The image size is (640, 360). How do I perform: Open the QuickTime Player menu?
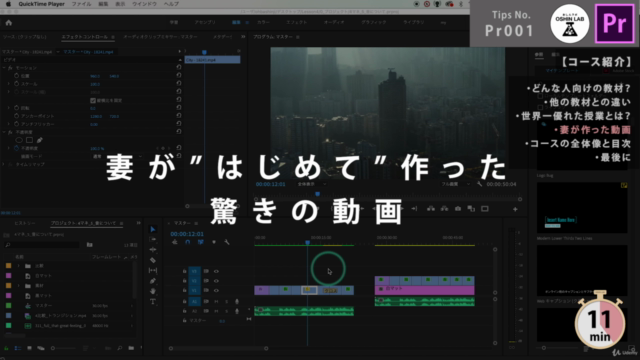(41, 4)
